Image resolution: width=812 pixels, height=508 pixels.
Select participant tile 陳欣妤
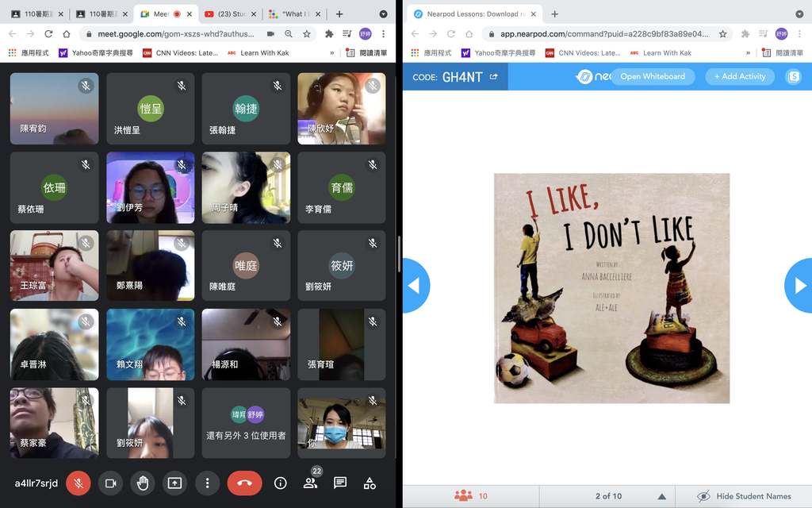pos(342,108)
